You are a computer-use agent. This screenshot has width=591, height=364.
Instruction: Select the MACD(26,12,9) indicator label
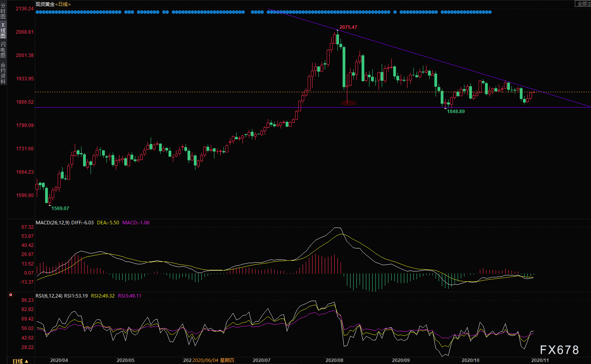click(x=53, y=223)
